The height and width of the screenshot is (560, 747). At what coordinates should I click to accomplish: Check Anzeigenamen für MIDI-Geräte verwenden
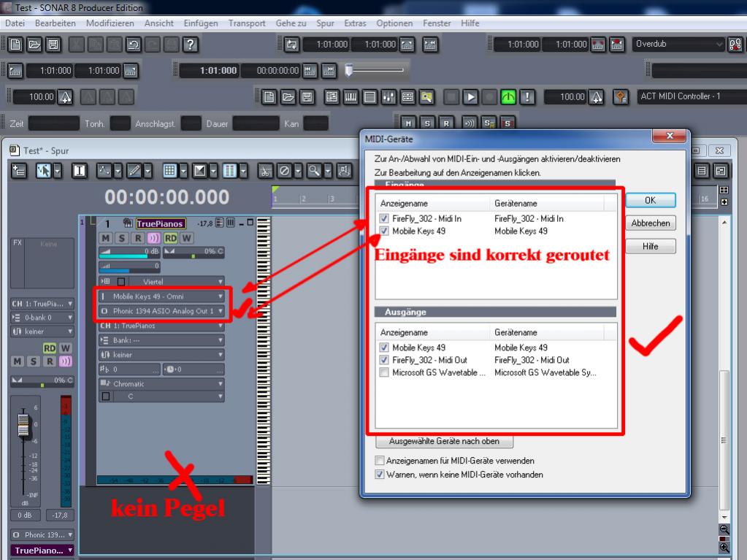(x=380, y=461)
